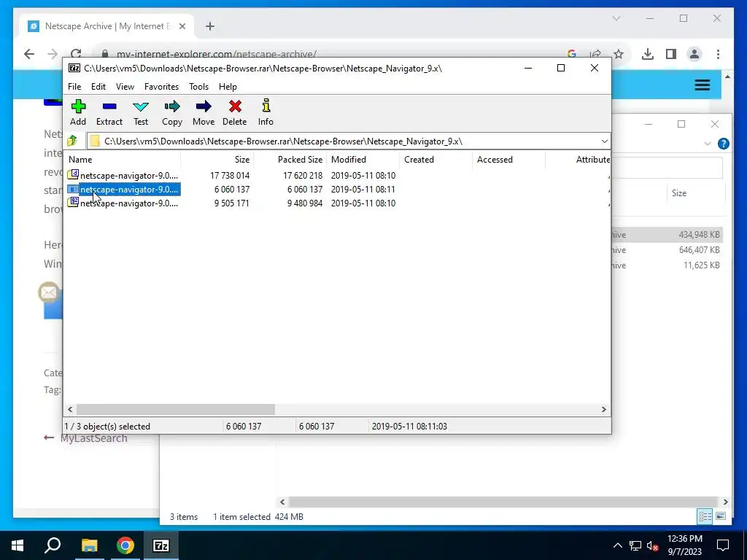Sort by Created column
The width and height of the screenshot is (747, 560).
436,160
